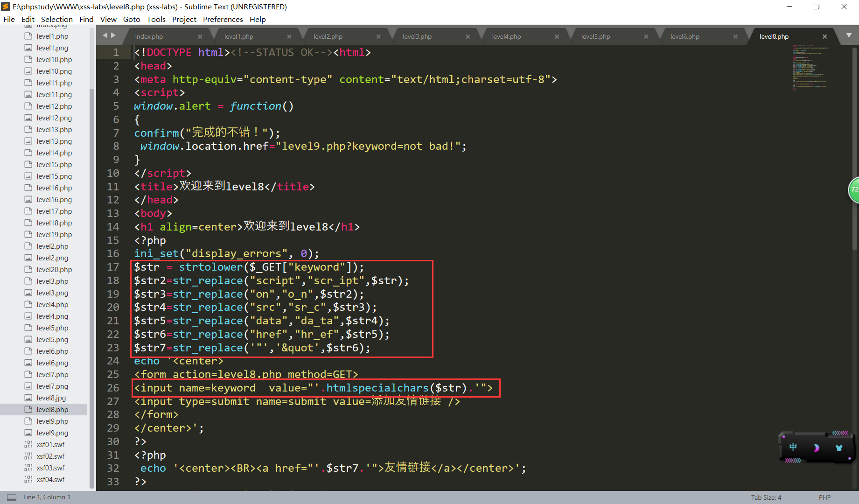Toggle the side bar panel switcher icon
The image size is (859, 504).
coord(12,497)
